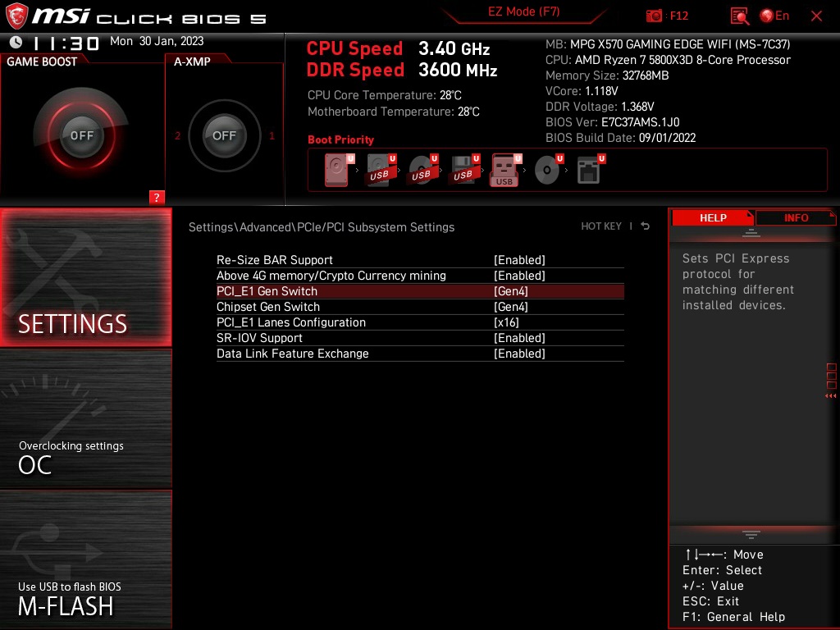840x630 pixels.
Task: Open Chipset Gen Switch [Gen4] options
Action: point(510,307)
